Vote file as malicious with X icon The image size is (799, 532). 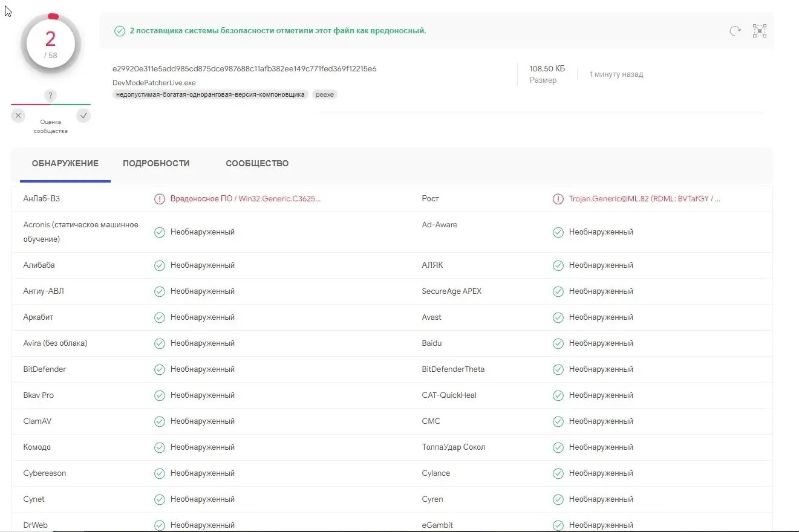coord(18,115)
